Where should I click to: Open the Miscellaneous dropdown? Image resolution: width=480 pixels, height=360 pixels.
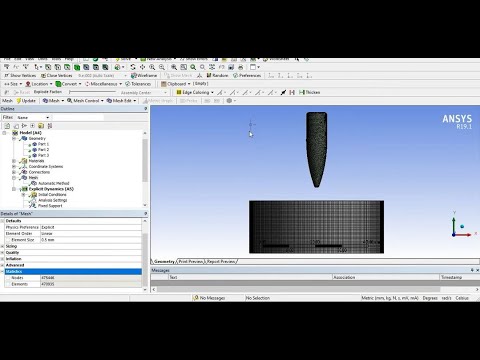(103, 84)
